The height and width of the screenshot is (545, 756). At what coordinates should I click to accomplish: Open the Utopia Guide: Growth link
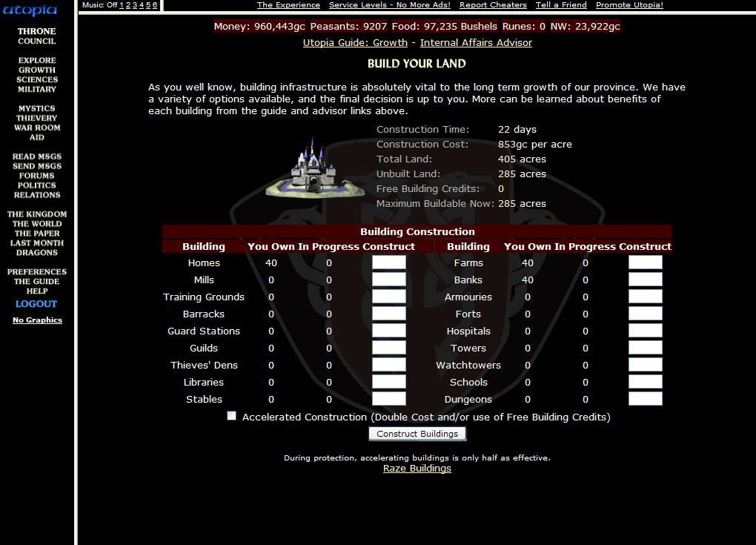(x=355, y=42)
